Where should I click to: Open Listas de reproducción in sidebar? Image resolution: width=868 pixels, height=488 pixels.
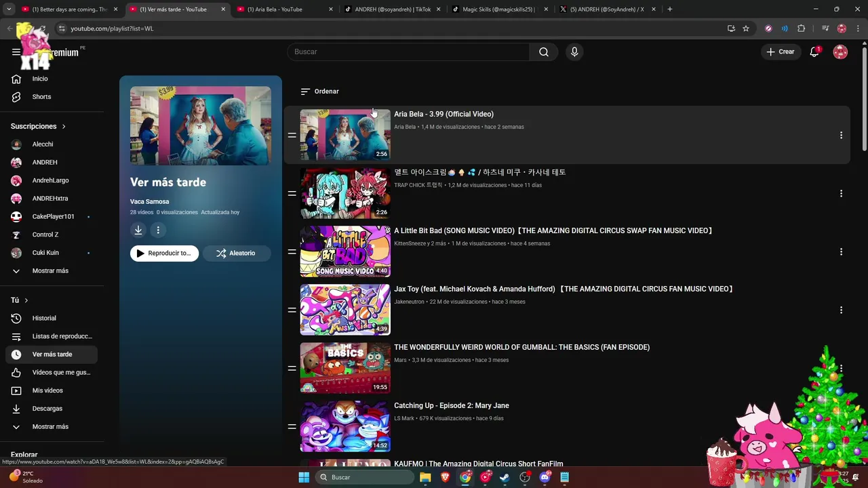(x=52, y=337)
